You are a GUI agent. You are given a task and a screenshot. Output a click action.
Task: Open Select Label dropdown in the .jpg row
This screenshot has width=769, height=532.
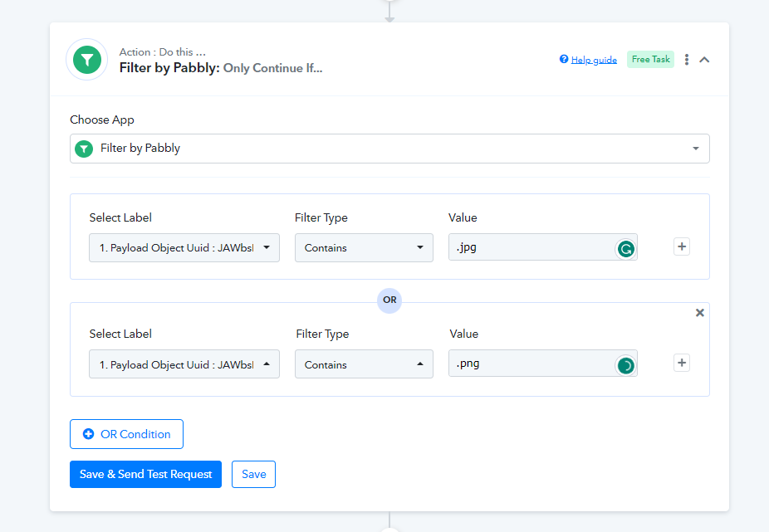(x=184, y=247)
